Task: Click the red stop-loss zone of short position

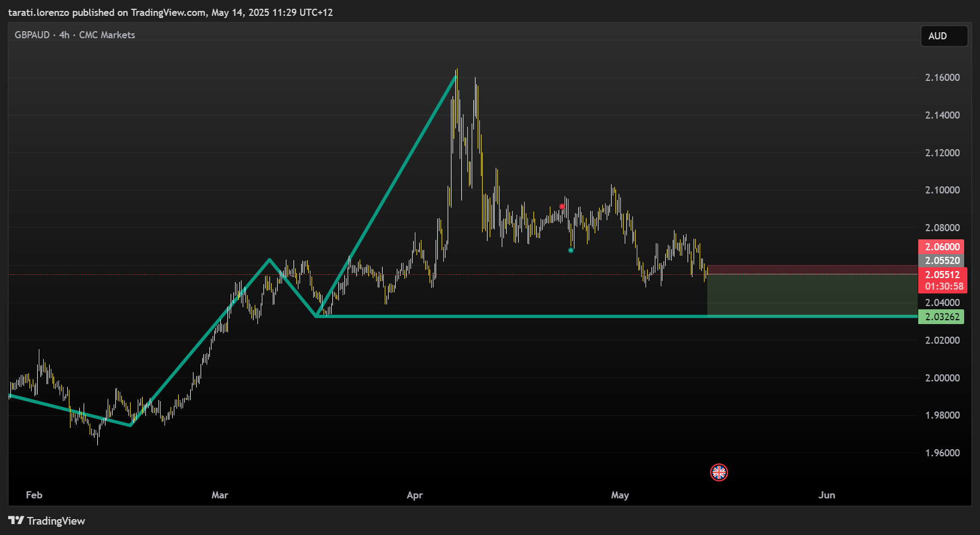Action: [x=812, y=269]
